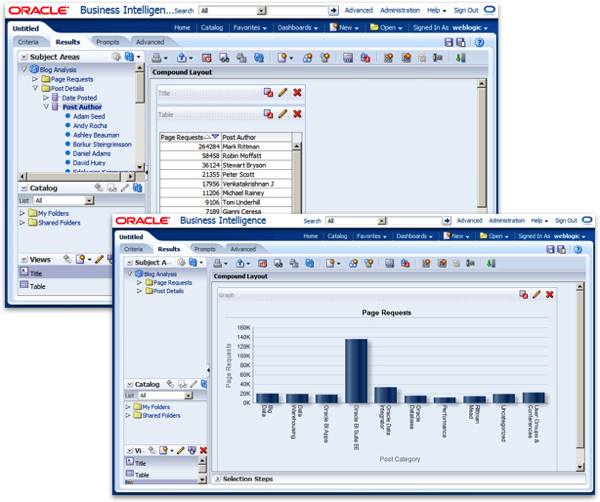This screenshot has height=502, width=600.
Task: Click search input field in front window
Action: coord(414,221)
